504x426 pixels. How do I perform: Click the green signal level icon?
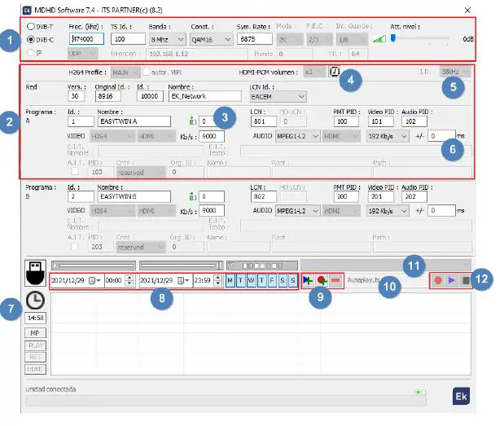379,39
